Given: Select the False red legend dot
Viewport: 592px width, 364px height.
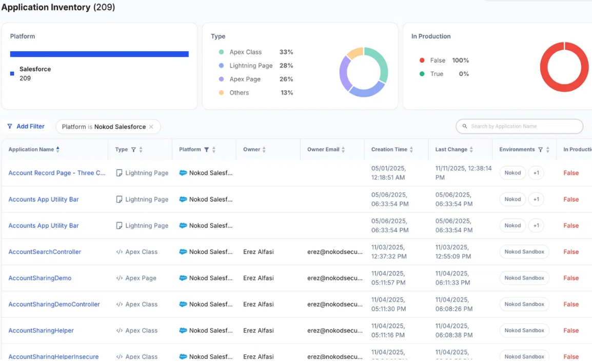Looking at the screenshot, I should pos(422,60).
